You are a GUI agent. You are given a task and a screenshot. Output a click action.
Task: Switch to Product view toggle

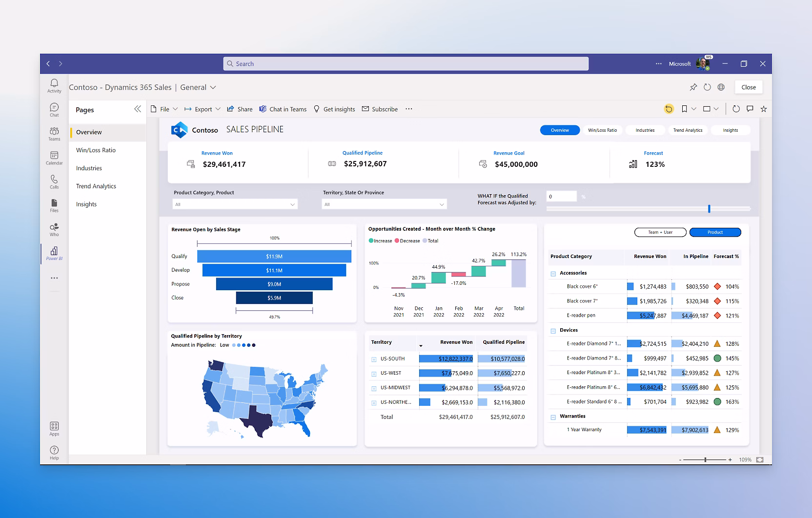(x=715, y=232)
